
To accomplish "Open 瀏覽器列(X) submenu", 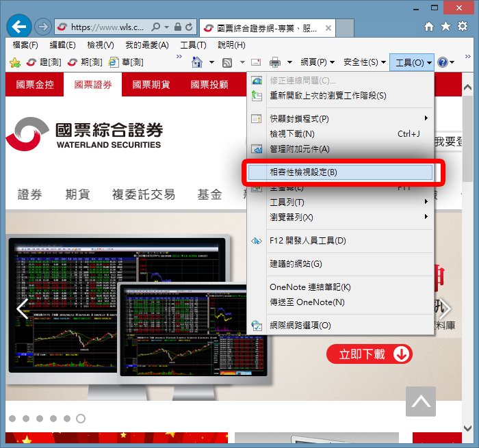I will point(340,218).
